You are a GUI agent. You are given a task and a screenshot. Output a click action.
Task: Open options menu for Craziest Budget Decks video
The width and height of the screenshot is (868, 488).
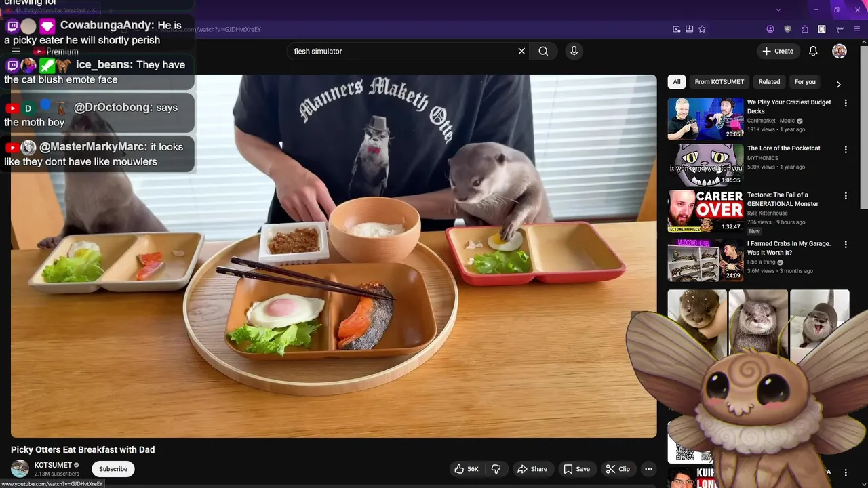[846, 103]
